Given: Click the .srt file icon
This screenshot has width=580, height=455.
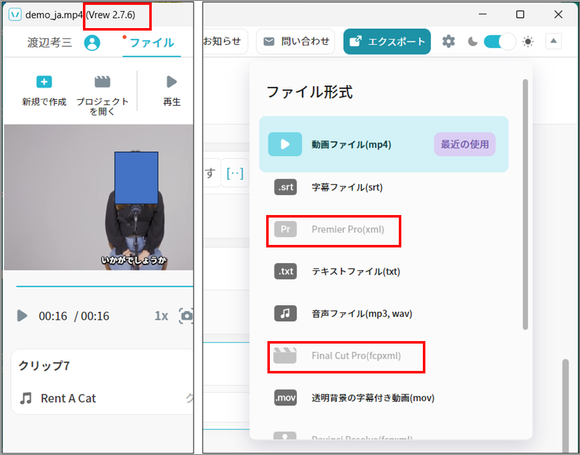Looking at the screenshot, I should [x=285, y=187].
